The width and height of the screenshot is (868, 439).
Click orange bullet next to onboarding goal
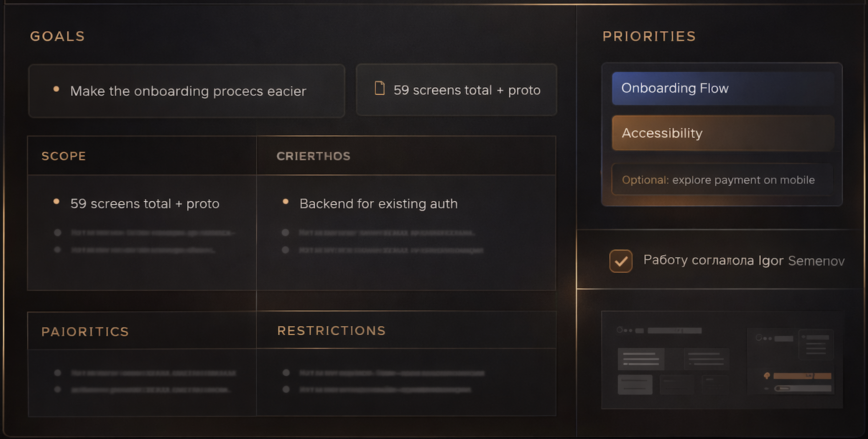pyautogui.click(x=56, y=89)
